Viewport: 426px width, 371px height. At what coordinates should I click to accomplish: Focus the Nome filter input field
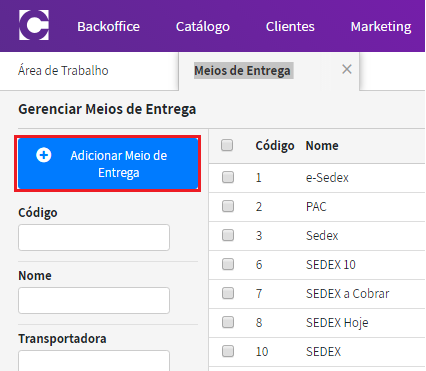(x=94, y=300)
